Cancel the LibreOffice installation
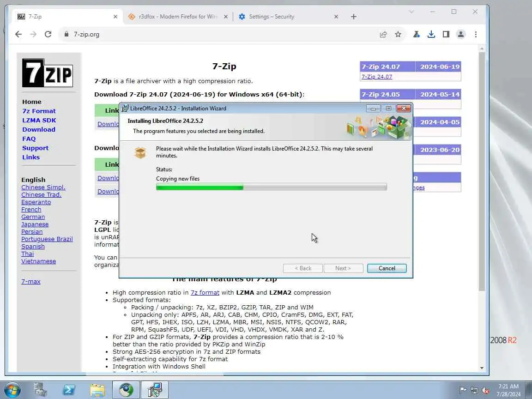The image size is (532, 399). tap(387, 268)
